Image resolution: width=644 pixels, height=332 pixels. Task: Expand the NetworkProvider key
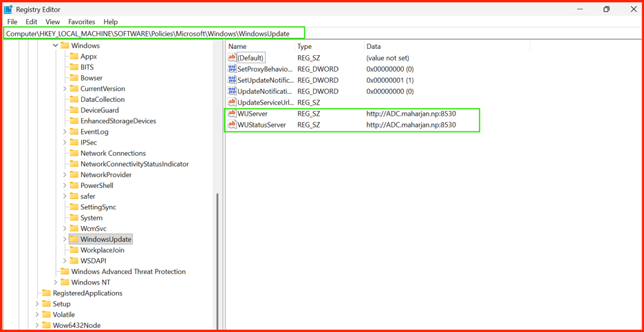[65, 175]
